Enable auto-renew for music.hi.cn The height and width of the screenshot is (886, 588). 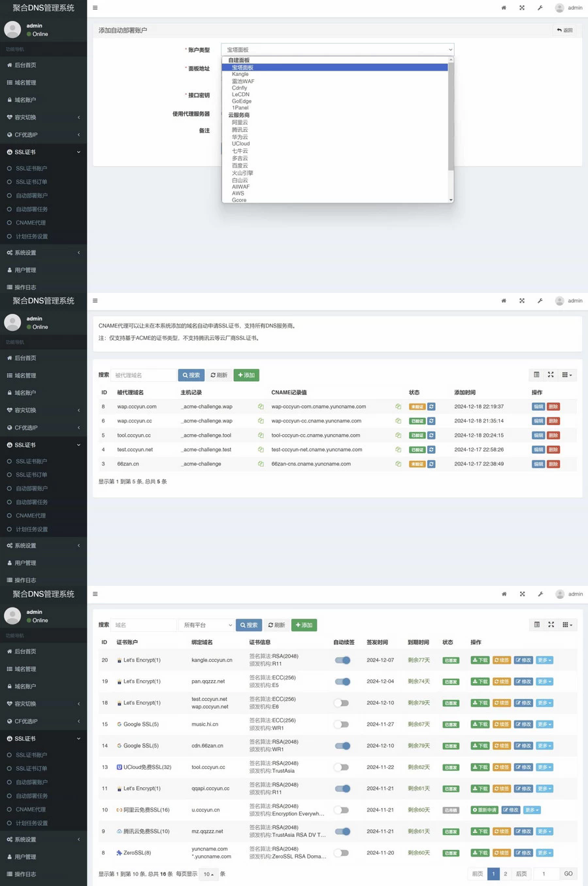point(341,724)
